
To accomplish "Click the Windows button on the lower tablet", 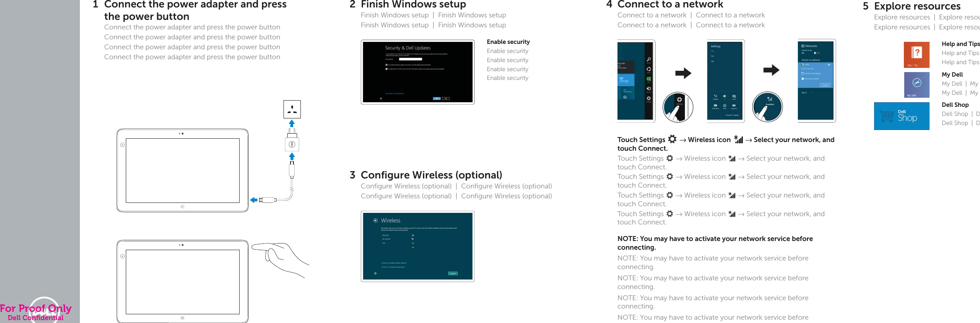I will [x=183, y=318].
